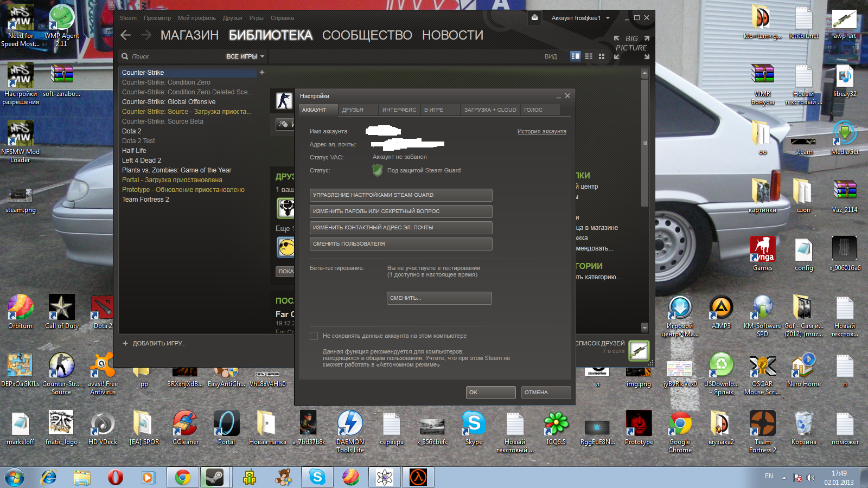Open the Друзья menu in Steam menubar
The image size is (868, 488).
pos(233,18)
